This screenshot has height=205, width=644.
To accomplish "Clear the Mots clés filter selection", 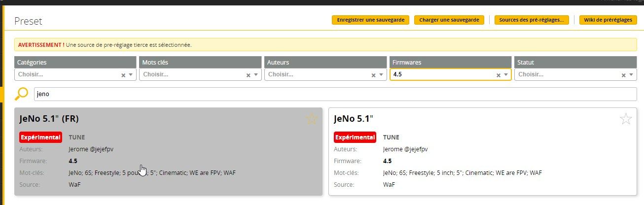I will click(x=248, y=75).
